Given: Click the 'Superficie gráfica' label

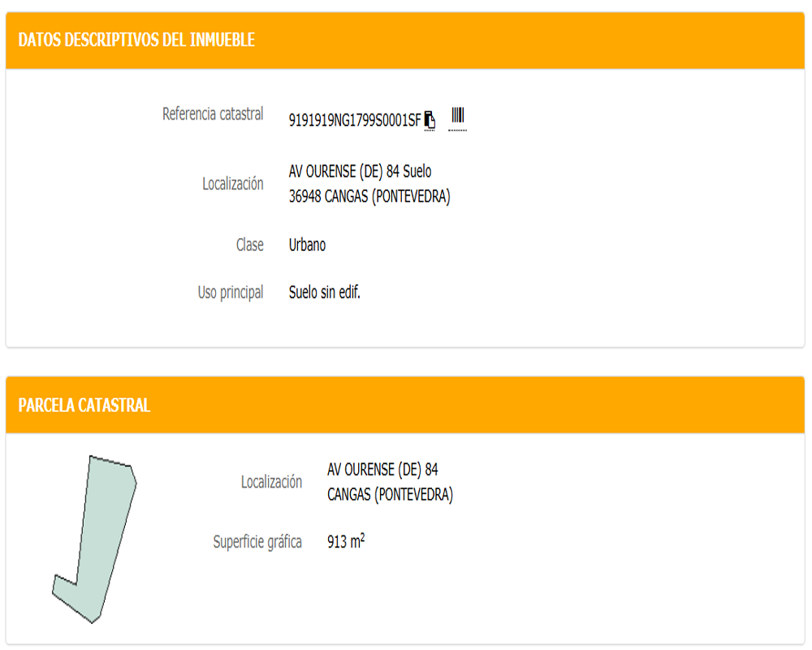Looking at the screenshot, I should pos(257,542).
